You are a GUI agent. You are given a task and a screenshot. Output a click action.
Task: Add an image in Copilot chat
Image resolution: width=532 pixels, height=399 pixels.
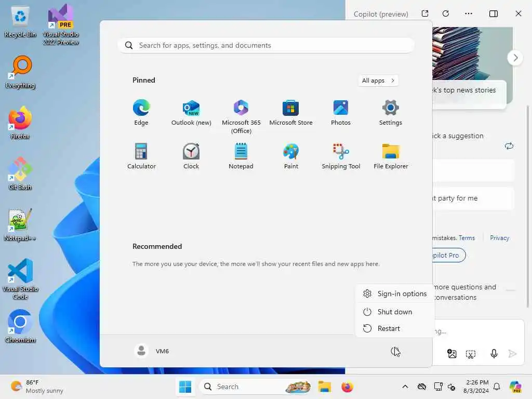pos(452,354)
